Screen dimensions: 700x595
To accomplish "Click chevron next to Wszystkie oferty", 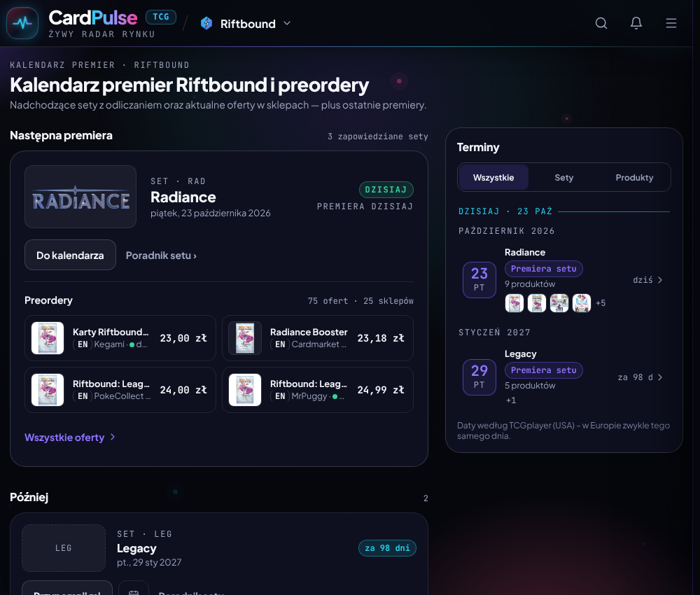I will [113, 437].
